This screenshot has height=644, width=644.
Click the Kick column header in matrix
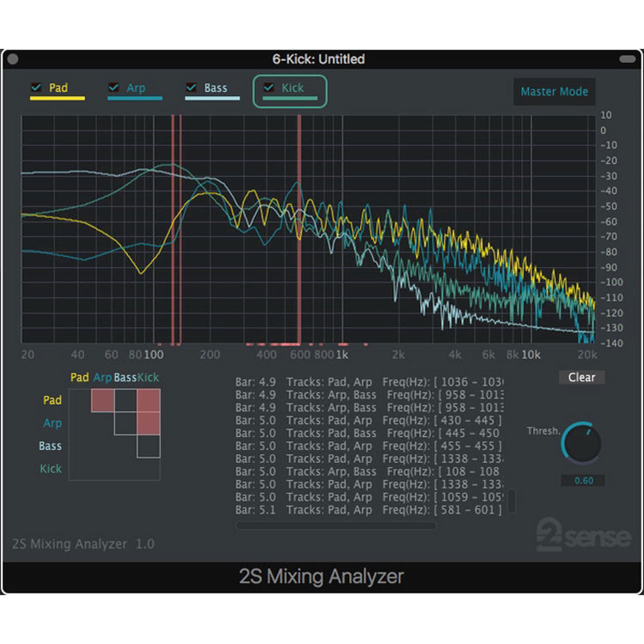[x=148, y=377]
